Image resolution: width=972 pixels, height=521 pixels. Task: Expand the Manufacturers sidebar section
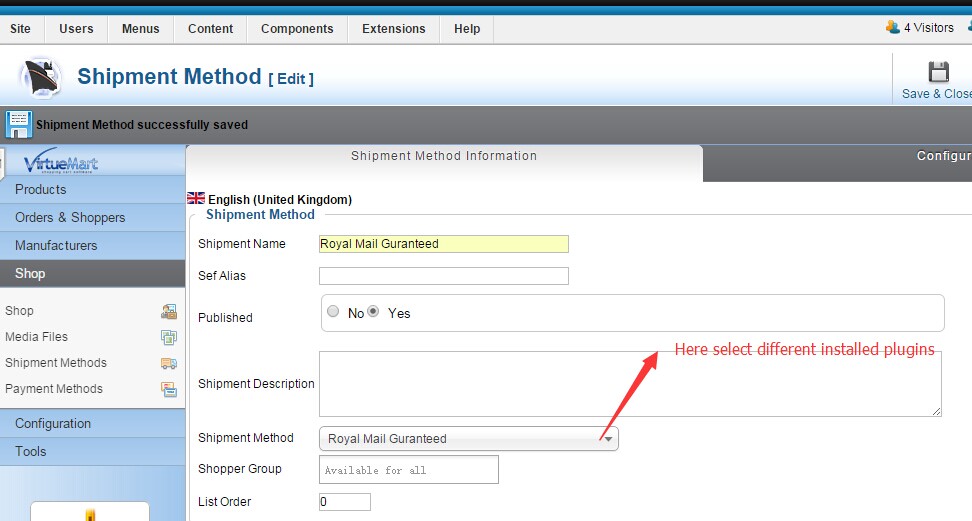[x=92, y=246]
